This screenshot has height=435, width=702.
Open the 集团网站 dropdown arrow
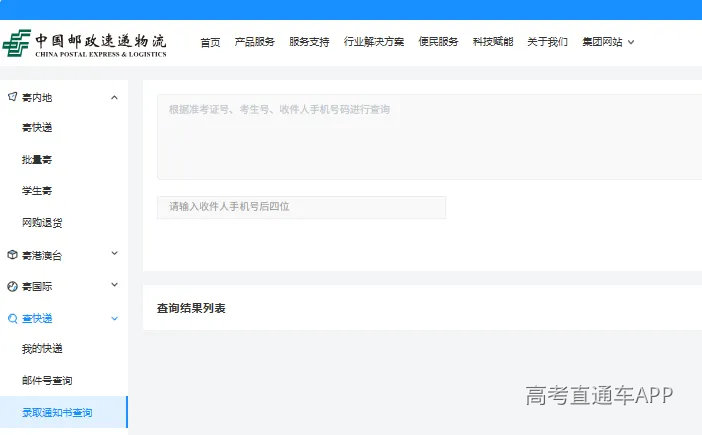point(631,42)
